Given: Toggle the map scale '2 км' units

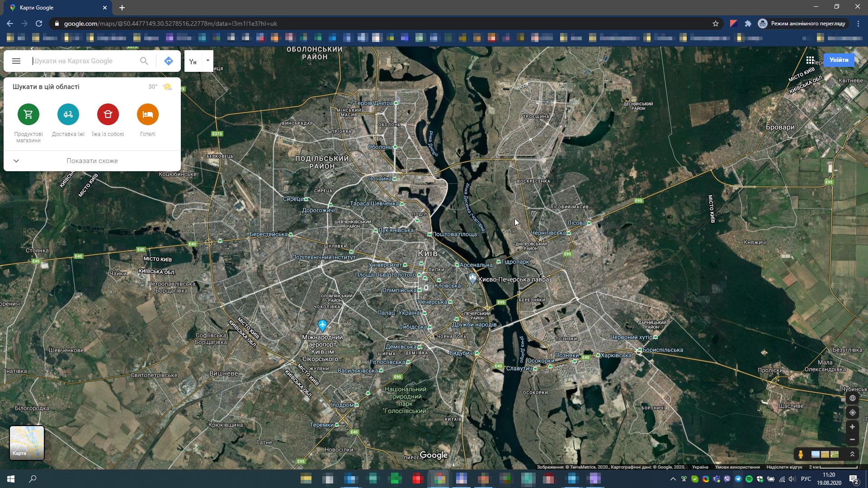Looking at the screenshot, I should pyautogui.click(x=833, y=467).
